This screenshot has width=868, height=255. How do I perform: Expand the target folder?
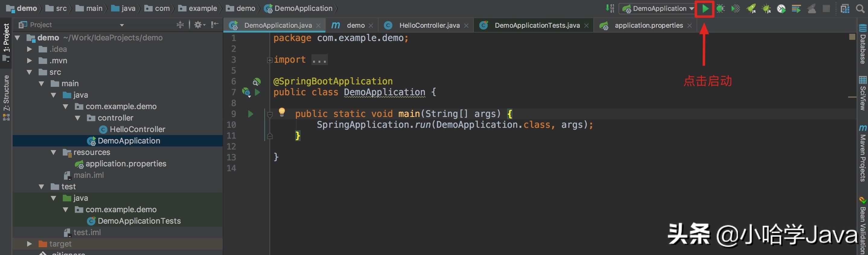[29, 244]
